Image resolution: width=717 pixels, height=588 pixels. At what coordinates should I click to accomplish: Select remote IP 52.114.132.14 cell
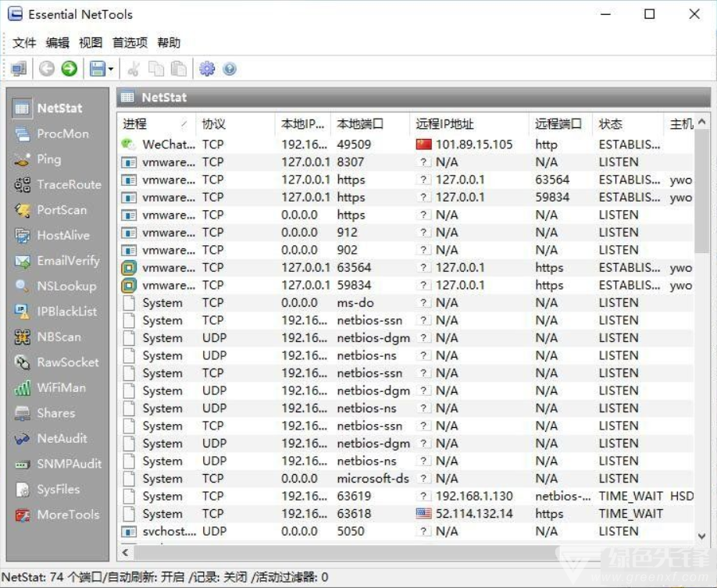point(474,514)
